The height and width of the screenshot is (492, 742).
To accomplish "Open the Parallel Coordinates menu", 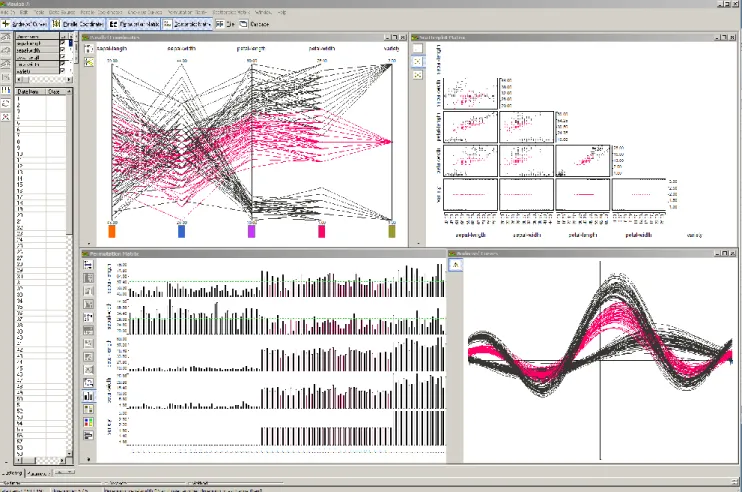I will point(101,12).
